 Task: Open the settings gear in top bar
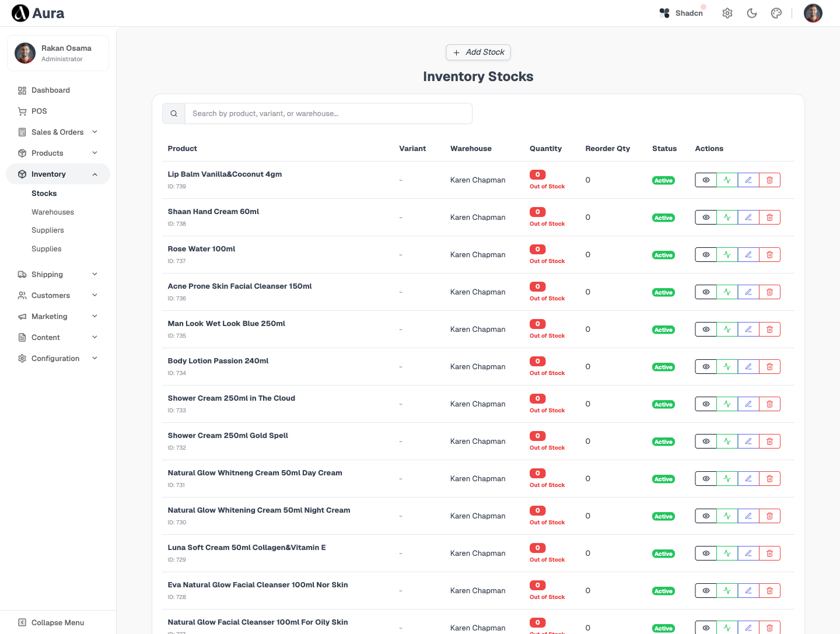(x=727, y=13)
